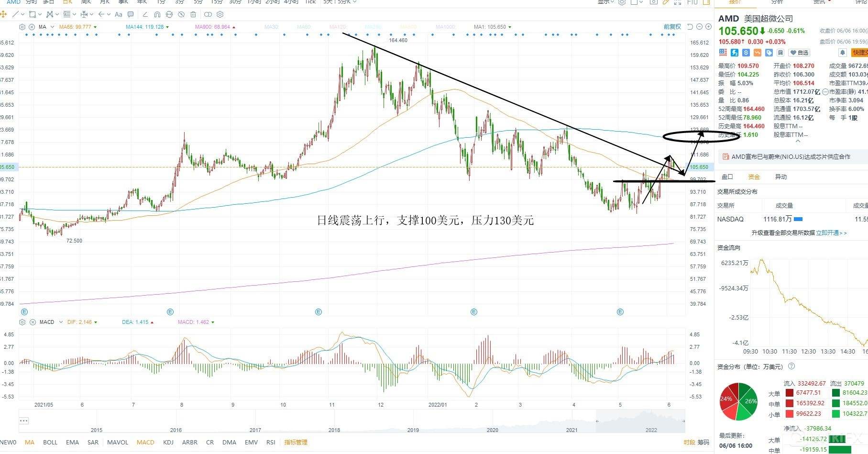Click the sync drawings icon

(x=169, y=14)
